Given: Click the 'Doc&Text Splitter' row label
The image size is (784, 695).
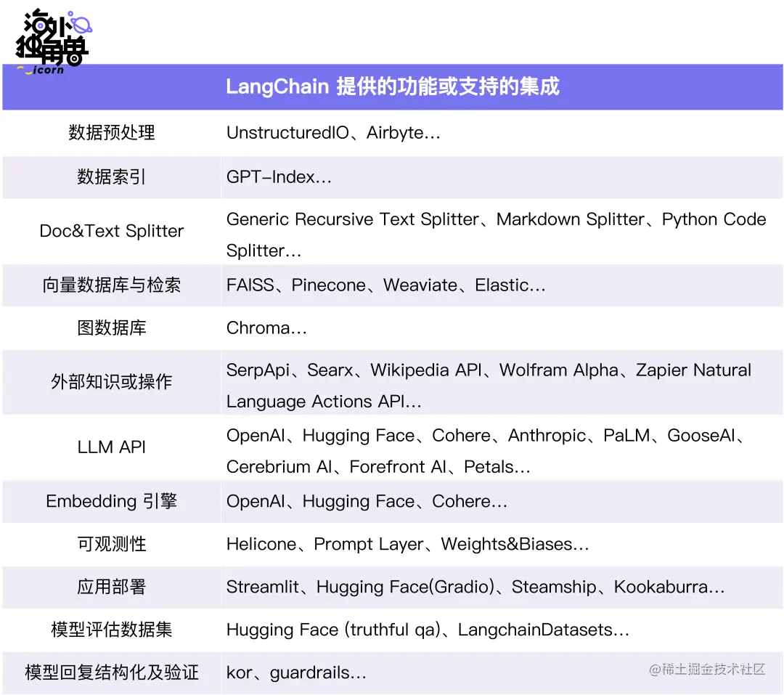Looking at the screenshot, I should click(x=112, y=231).
